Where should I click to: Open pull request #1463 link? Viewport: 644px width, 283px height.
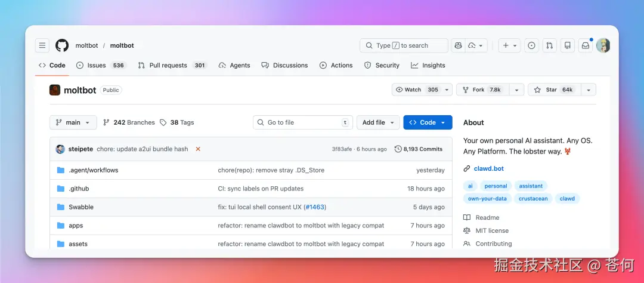point(315,207)
